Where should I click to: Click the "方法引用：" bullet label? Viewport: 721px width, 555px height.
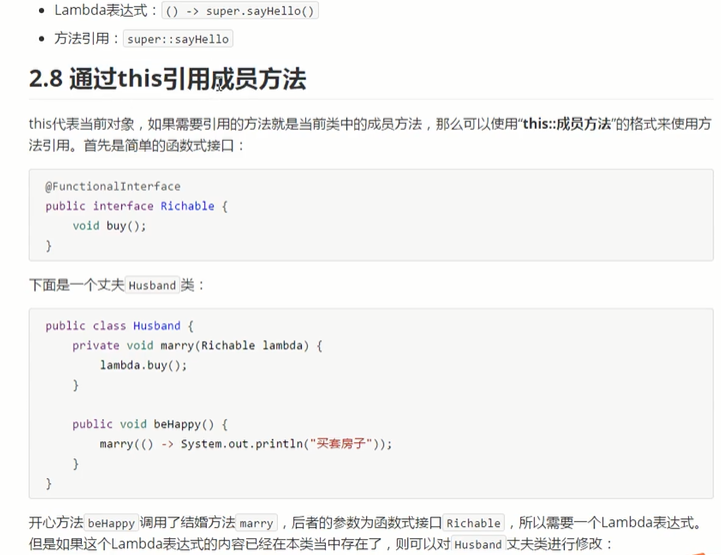(x=86, y=39)
